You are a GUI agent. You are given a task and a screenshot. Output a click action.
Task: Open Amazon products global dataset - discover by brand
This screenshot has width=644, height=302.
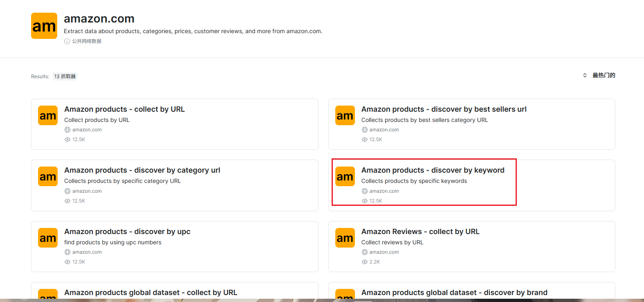[x=454, y=293]
